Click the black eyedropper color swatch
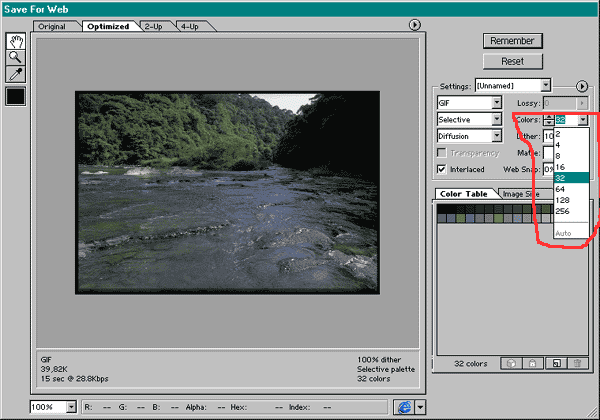 tap(16, 96)
